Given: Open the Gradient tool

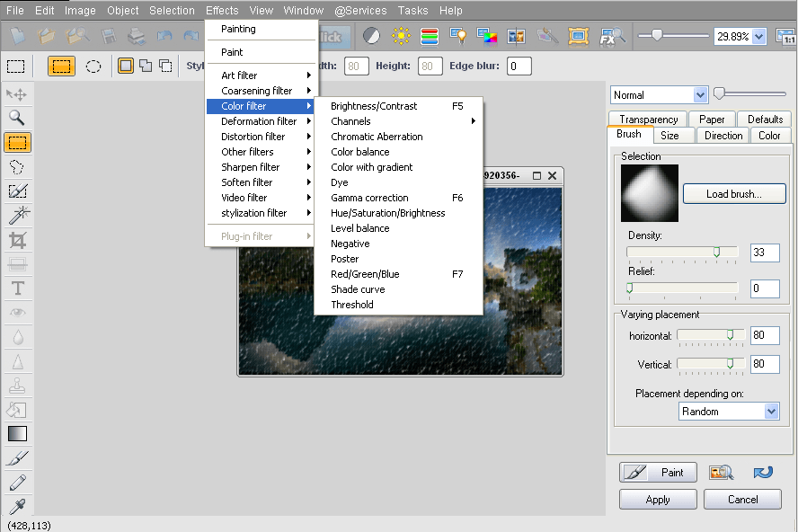Looking at the screenshot, I should point(16,434).
